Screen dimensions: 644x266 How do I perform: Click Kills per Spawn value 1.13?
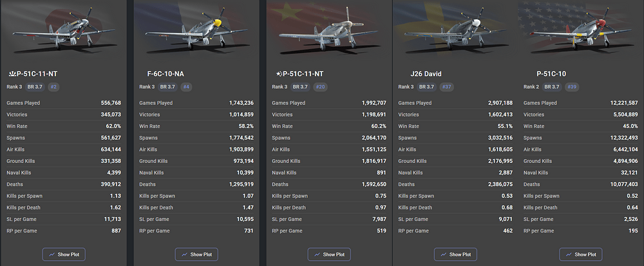click(x=116, y=196)
